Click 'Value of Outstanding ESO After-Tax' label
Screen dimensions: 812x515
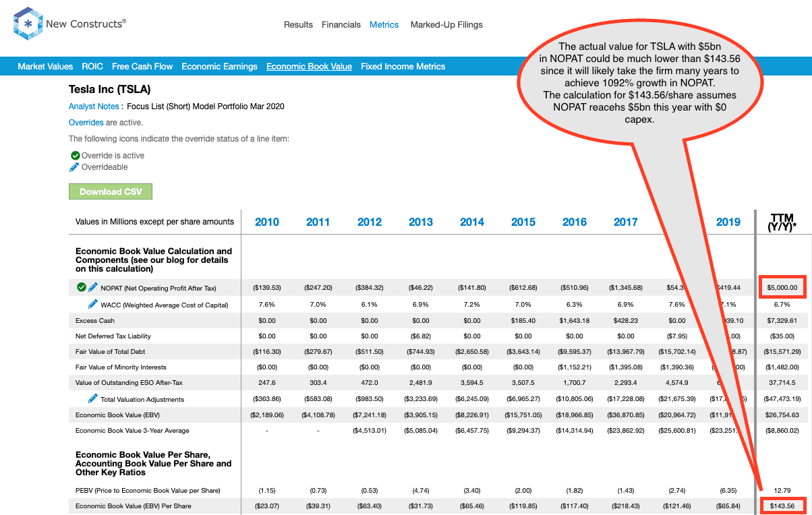tap(129, 383)
